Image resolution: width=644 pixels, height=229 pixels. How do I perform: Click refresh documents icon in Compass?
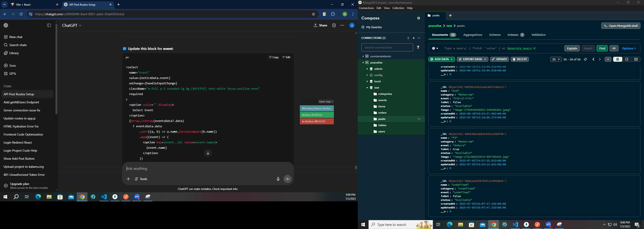pos(585,59)
